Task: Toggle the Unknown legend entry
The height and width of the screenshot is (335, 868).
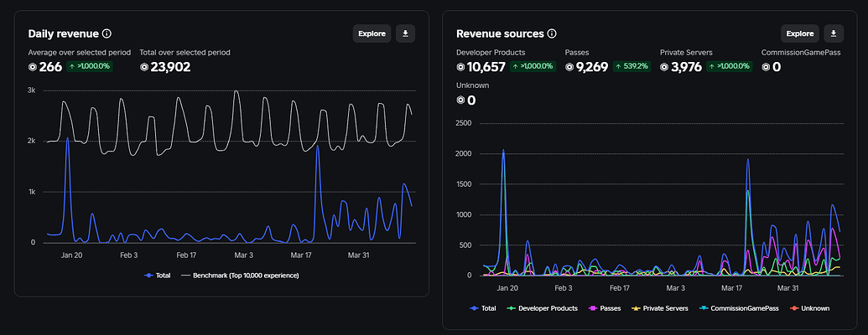Action: tap(808, 308)
